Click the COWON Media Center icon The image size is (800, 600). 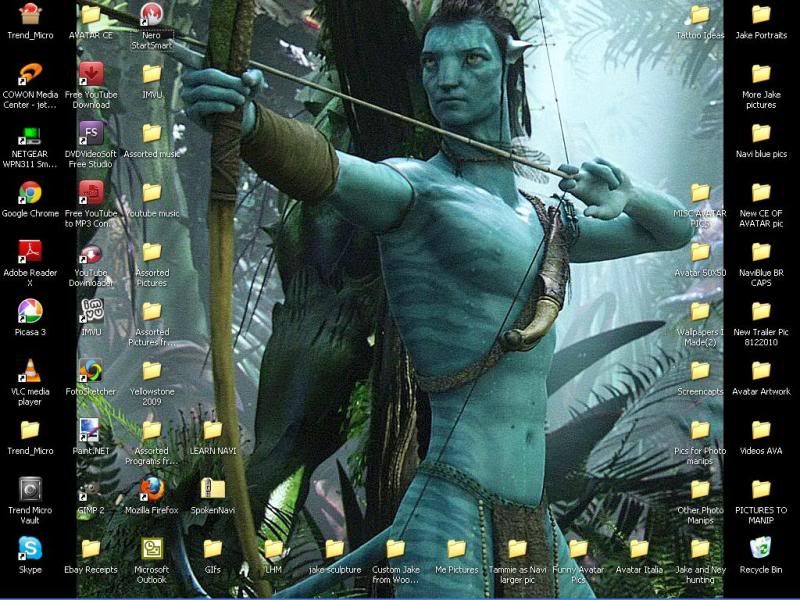[30, 74]
